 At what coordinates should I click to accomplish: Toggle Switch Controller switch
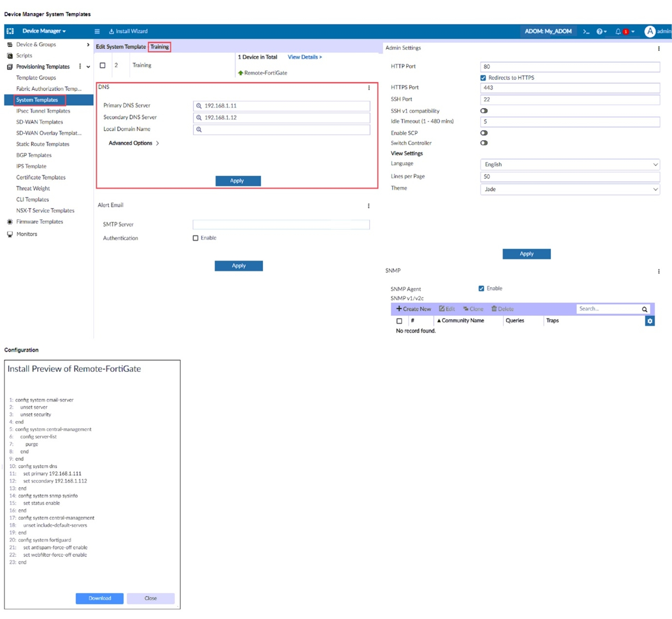484,143
